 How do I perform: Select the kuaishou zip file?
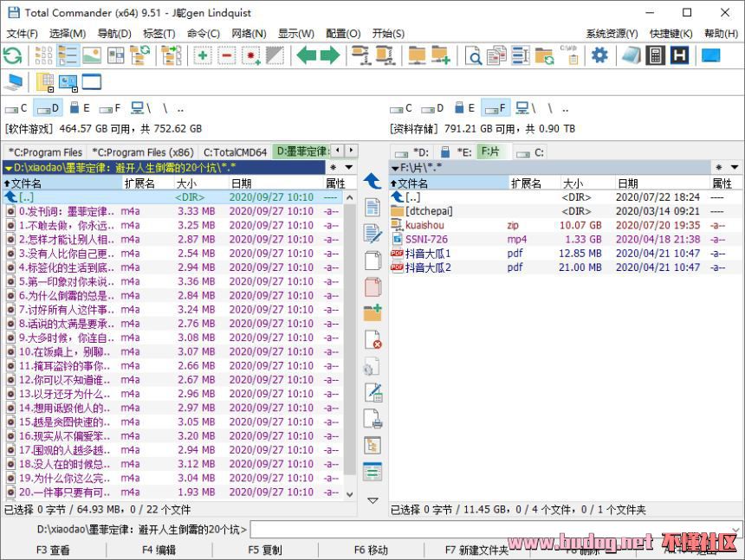[x=566, y=225]
